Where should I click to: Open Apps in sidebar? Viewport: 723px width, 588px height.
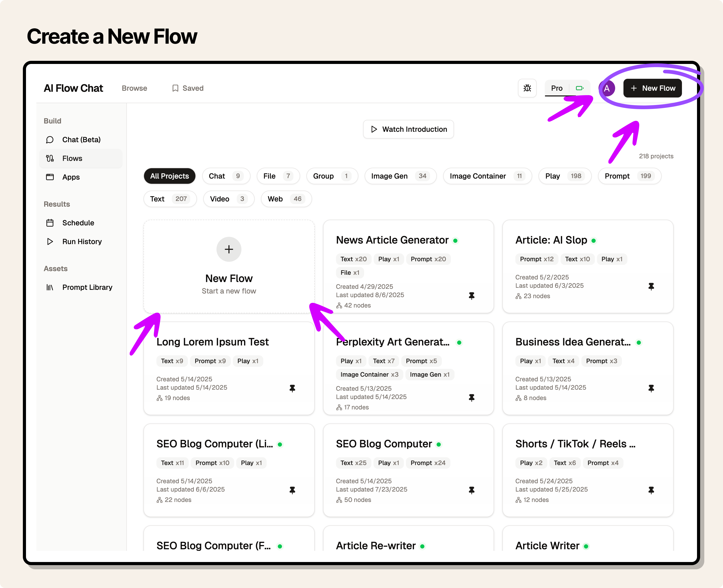tap(81, 177)
